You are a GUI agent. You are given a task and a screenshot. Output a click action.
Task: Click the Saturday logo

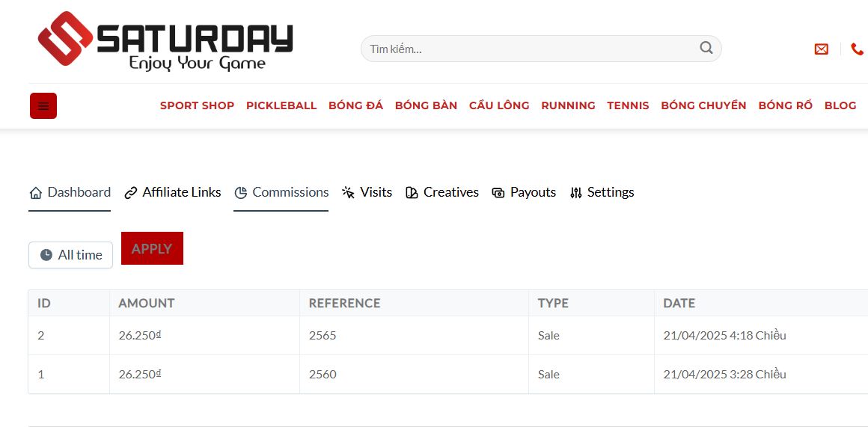(x=165, y=41)
